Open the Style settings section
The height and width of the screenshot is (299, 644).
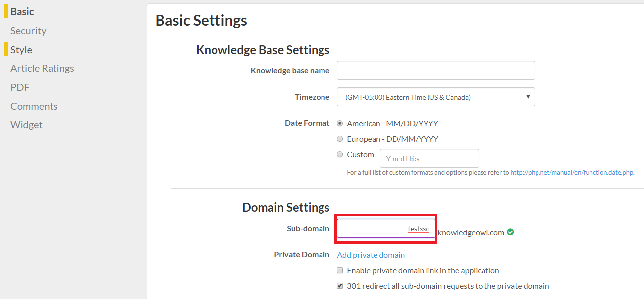(x=21, y=50)
